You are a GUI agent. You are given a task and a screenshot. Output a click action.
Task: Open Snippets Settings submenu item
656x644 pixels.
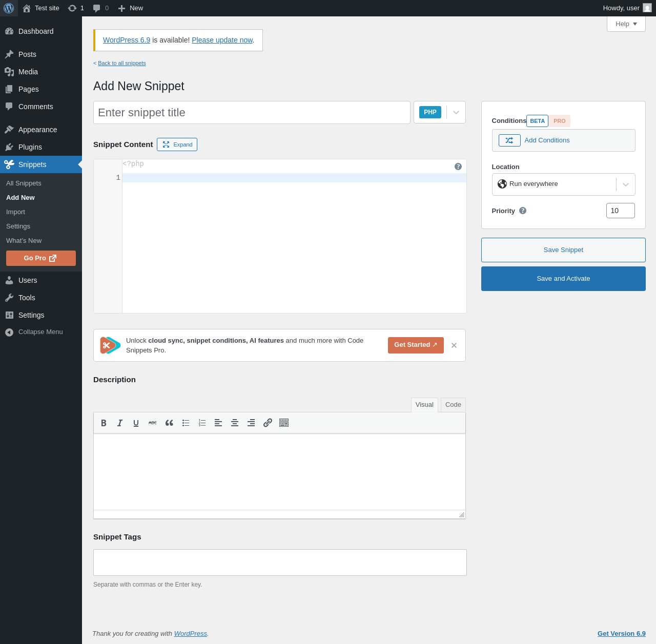[18, 226]
